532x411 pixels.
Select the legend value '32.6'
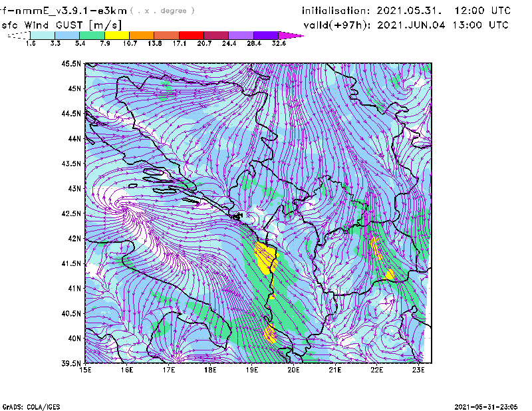279,43
